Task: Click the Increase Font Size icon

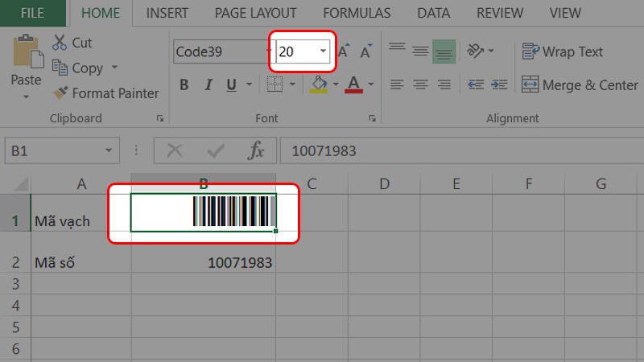Action: point(344,51)
